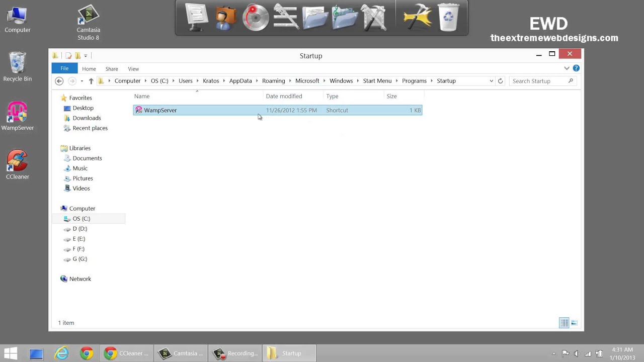
Task: Select Desktop under Favorites
Action: click(x=83, y=108)
